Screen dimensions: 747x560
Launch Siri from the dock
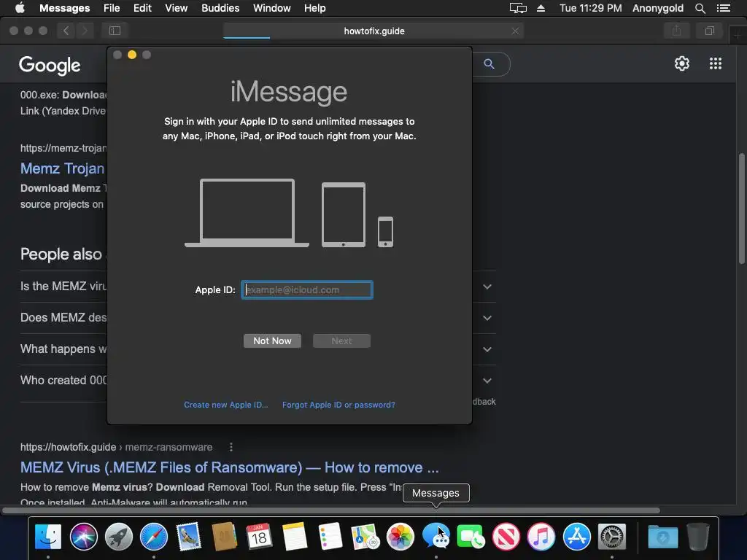click(83, 537)
